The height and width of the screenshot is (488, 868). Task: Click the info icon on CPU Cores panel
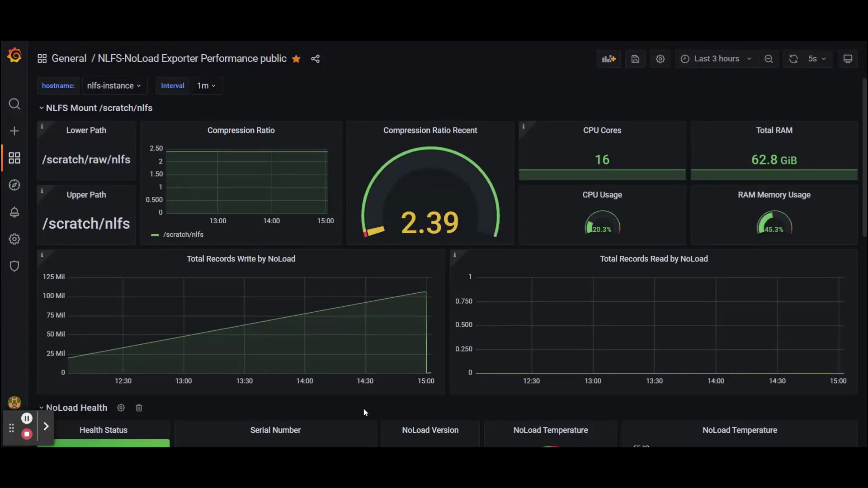[x=524, y=127]
